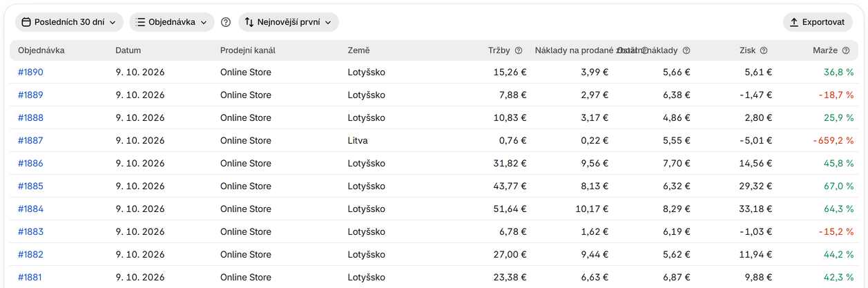Click the Datum column header
868x288 pixels.
click(128, 50)
